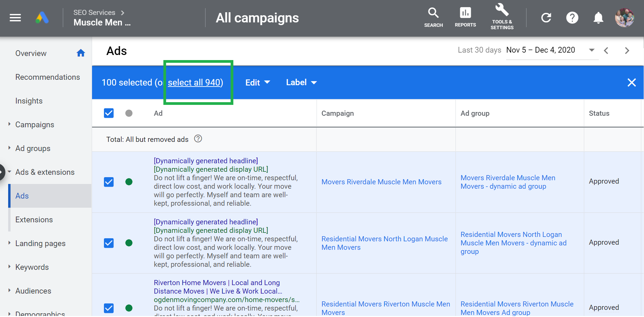Click green status dot of North Logan ad

(x=129, y=243)
